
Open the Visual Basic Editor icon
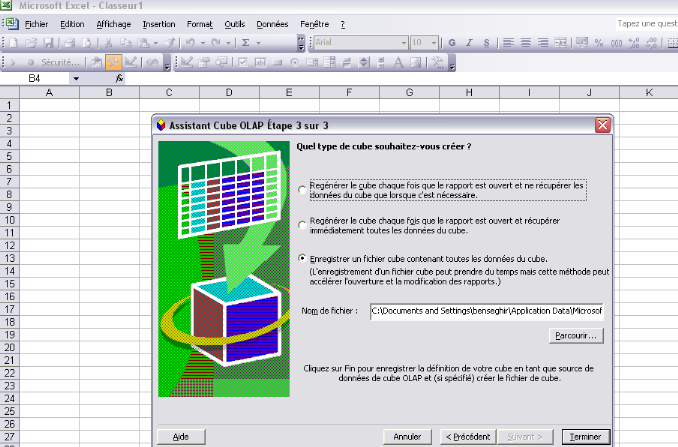[x=96, y=63]
